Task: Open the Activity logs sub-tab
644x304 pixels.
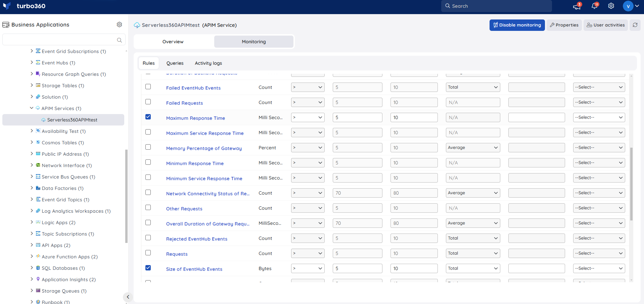Action: coord(208,63)
